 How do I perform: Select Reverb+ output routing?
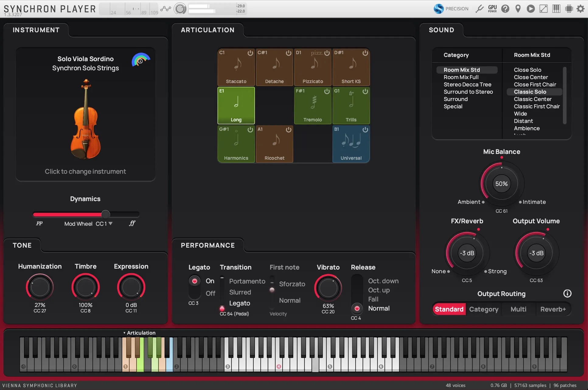pyautogui.click(x=553, y=309)
